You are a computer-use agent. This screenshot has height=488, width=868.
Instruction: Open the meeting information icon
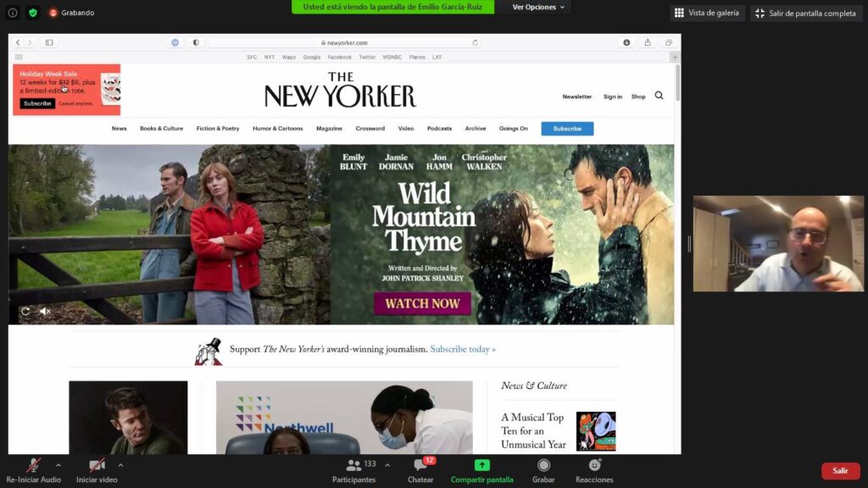click(x=13, y=13)
